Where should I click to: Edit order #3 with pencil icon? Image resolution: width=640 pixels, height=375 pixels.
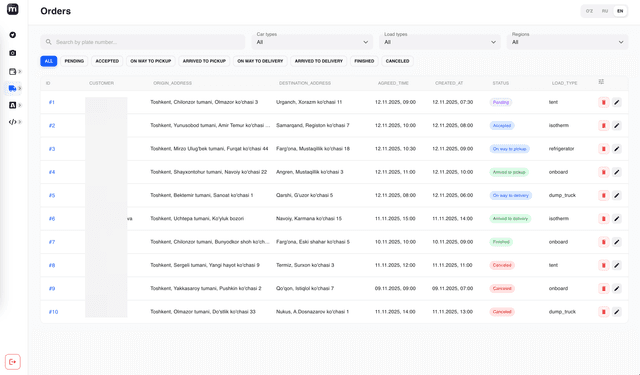(x=617, y=149)
